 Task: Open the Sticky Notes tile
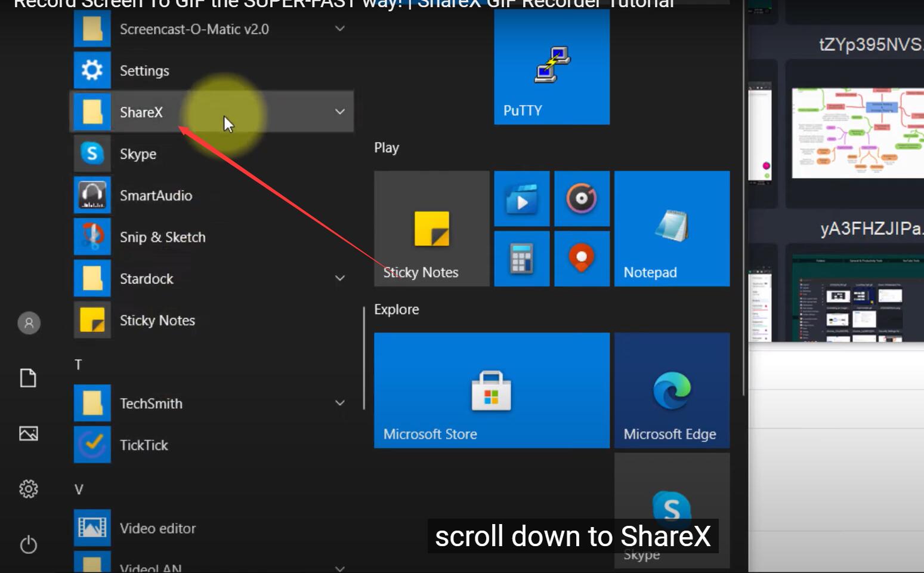coord(432,229)
